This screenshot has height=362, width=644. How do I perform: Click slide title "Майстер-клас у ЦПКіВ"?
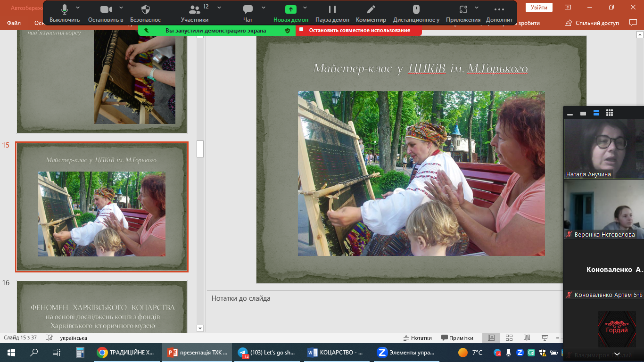(421, 69)
